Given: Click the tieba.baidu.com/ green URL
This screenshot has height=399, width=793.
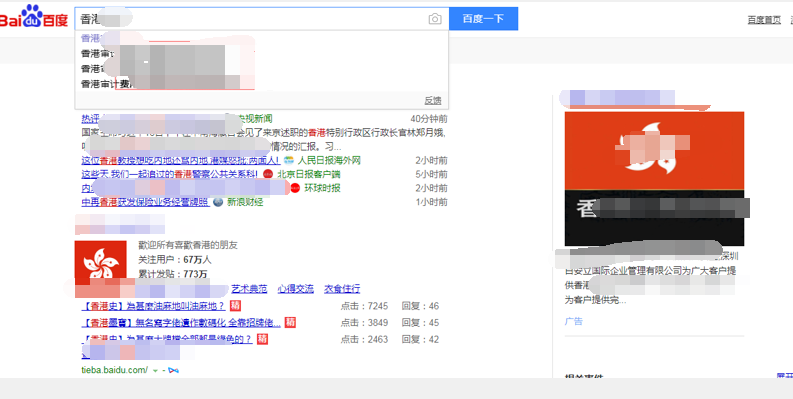Looking at the screenshot, I should (x=114, y=370).
